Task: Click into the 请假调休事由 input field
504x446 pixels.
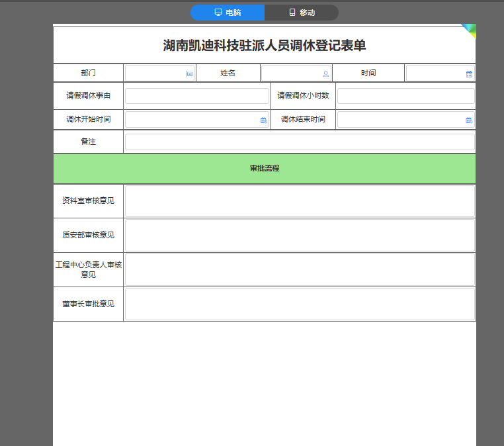Action: (x=197, y=96)
